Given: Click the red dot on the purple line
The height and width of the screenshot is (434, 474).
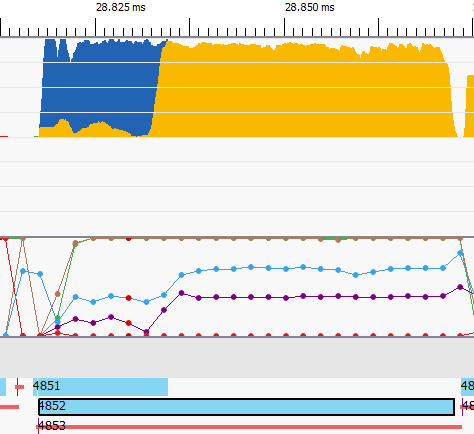Looking at the screenshot, I should (x=129, y=323).
